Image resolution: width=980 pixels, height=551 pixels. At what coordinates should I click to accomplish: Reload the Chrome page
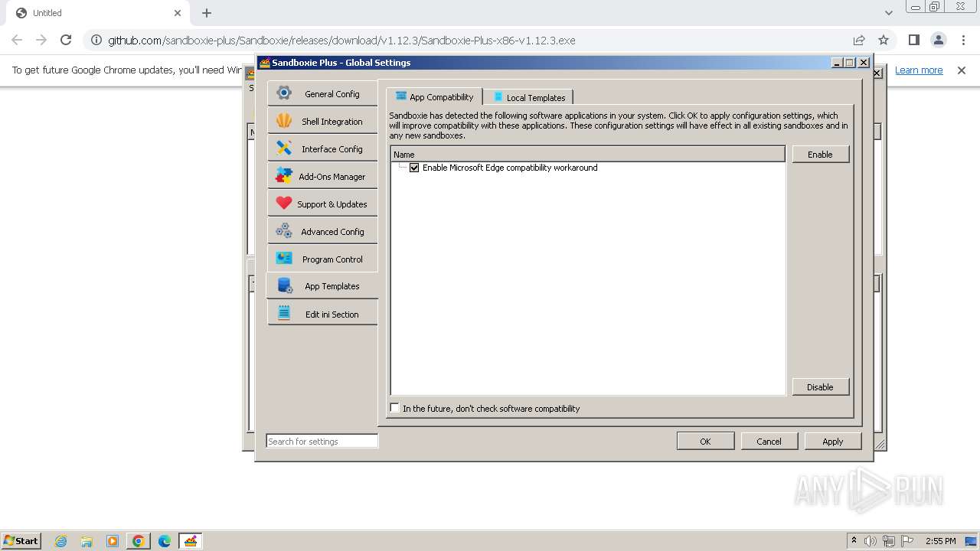66,40
